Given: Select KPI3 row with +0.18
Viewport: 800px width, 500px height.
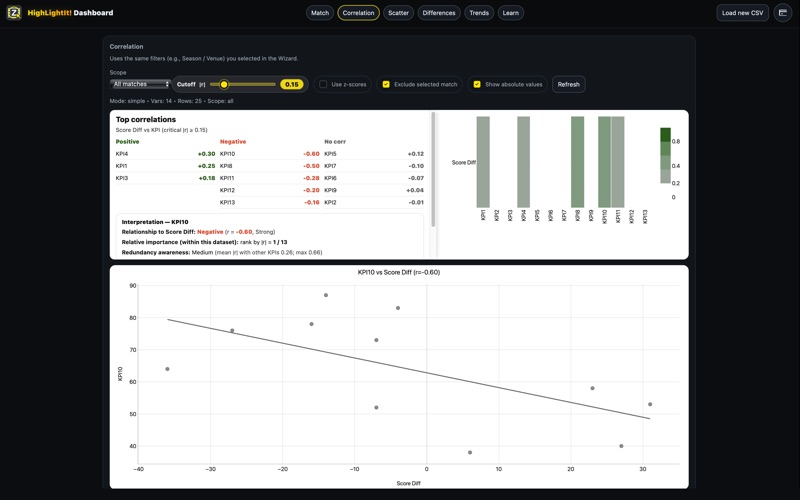Looking at the screenshot, I should [x=165, y=178].
